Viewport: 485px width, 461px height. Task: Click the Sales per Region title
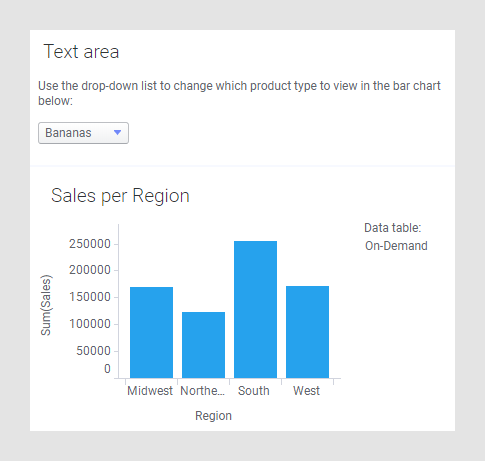pos(120,195)
